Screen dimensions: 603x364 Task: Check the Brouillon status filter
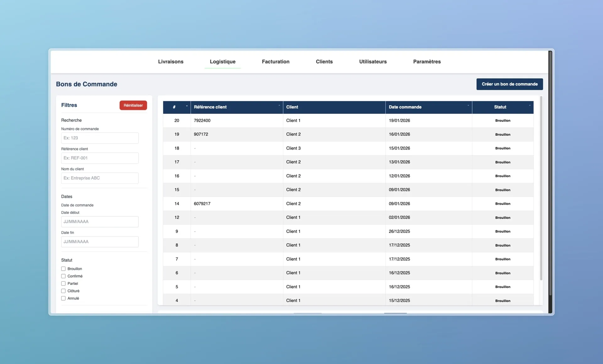click(x=63, y=269)
